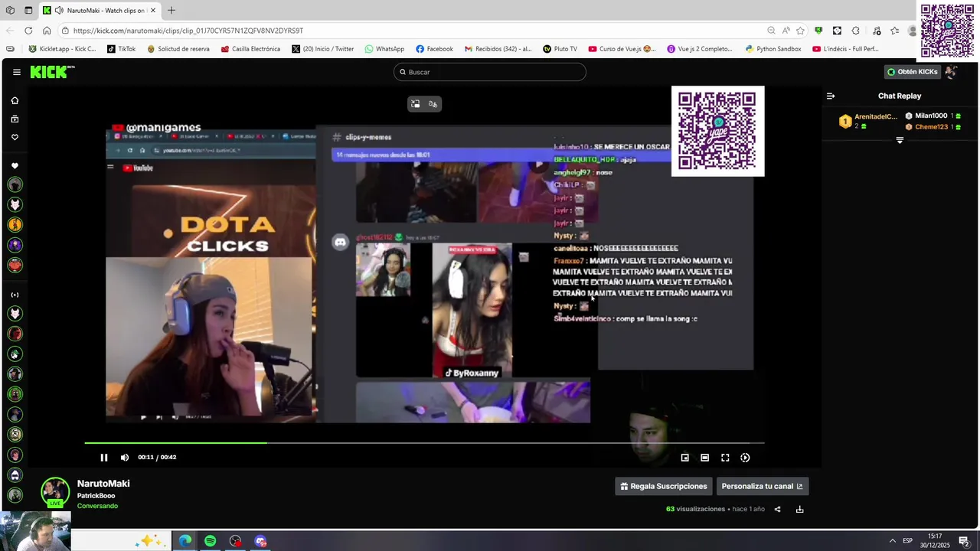Image resolution: width=980 pixels, height=551 pixels.
Task: Open Spotify from taskbar
Action: [211, 541]
